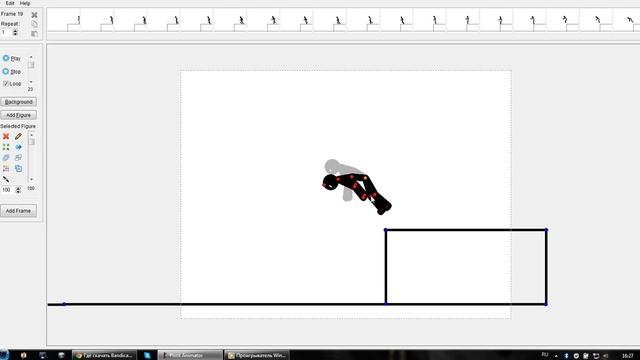Screen dimensions: 640x360
Task: Flip the figure with blue arrow icon
Action: click(18, 147)
